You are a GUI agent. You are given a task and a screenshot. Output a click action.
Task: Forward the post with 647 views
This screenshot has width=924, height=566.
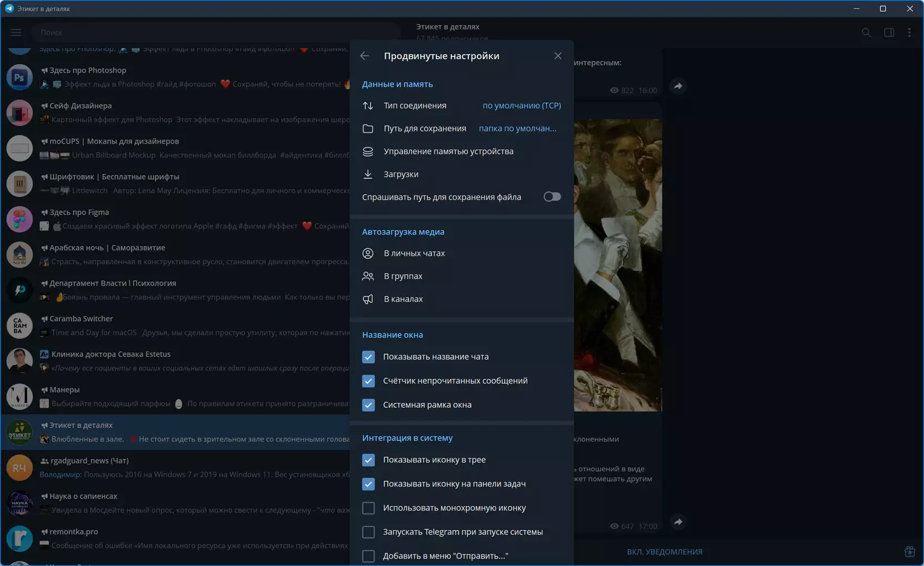pyautogui.click(x=678, y=522)
